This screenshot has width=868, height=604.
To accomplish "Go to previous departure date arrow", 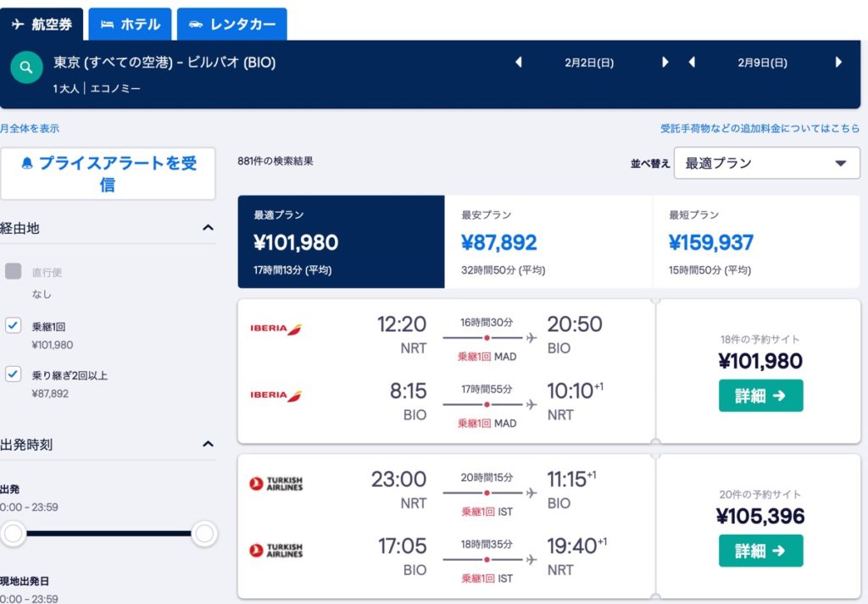I will [x=519, y=62].
